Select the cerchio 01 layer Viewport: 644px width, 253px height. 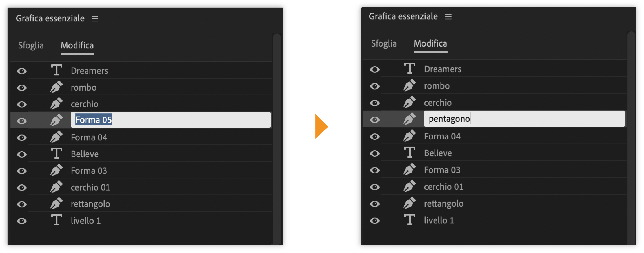(91, 187)
